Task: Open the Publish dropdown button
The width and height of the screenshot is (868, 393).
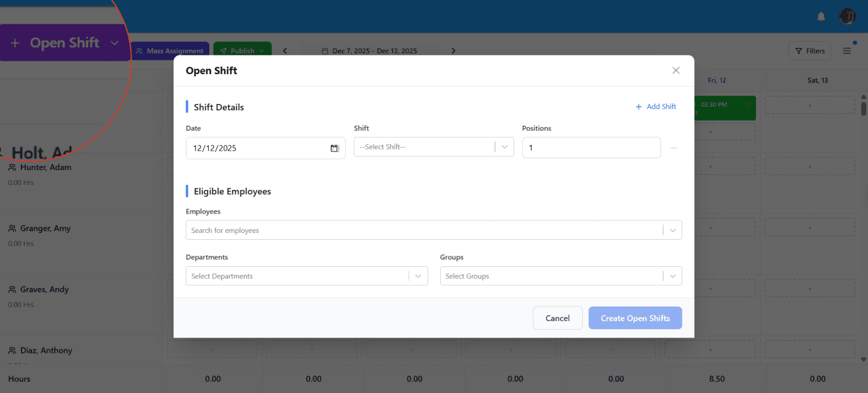Action: click(x=242, y=51)
